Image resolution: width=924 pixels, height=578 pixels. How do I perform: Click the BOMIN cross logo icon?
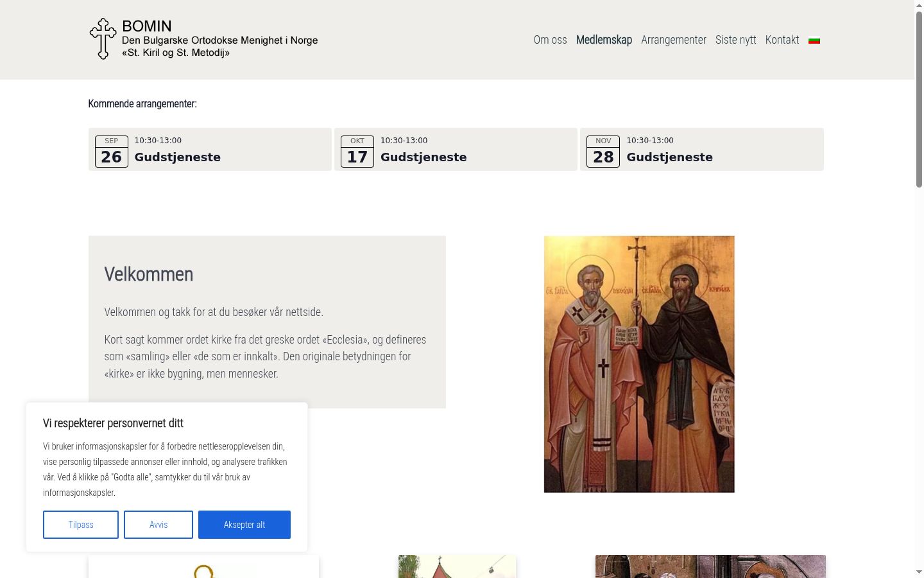point(103,39)
